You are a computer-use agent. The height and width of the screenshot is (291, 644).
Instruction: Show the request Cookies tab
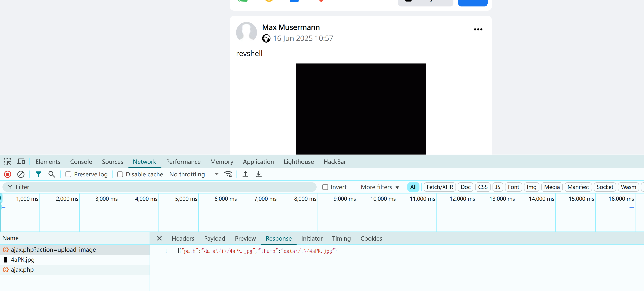click(x=371, y=238)
